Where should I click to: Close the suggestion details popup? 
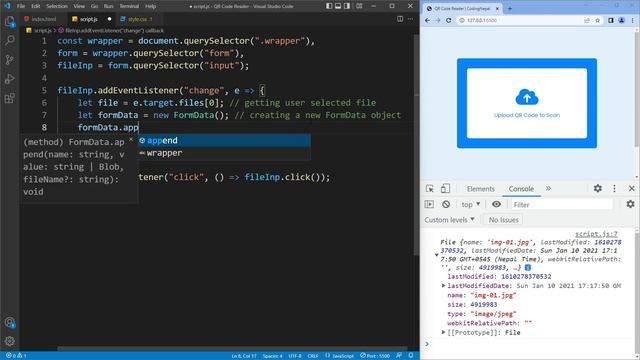click(x=131, y=140)
